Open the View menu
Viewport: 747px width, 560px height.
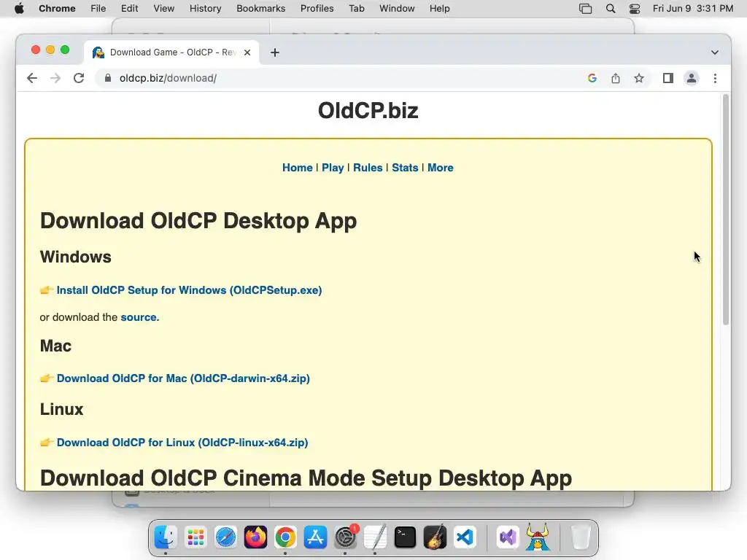(x=164, y=9)
